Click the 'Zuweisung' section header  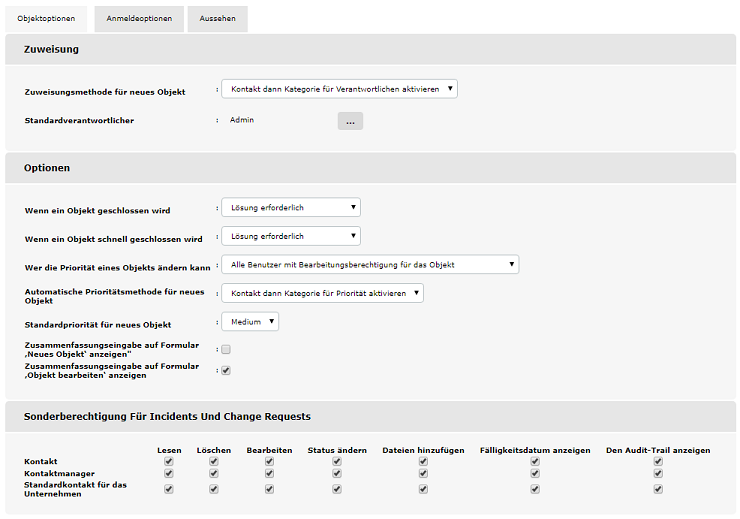[51, 49]
